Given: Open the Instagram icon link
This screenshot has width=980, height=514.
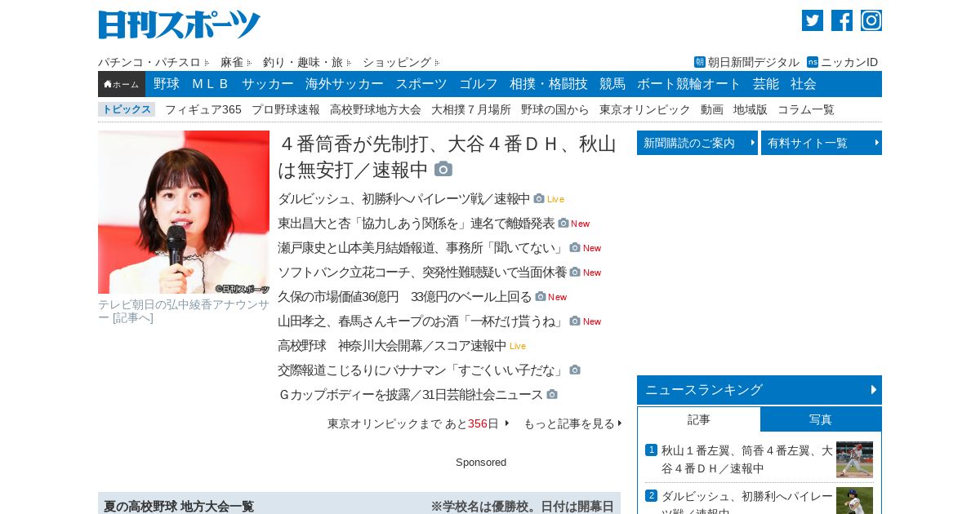Looking at the screenshot, I should [x=871, y=20].
